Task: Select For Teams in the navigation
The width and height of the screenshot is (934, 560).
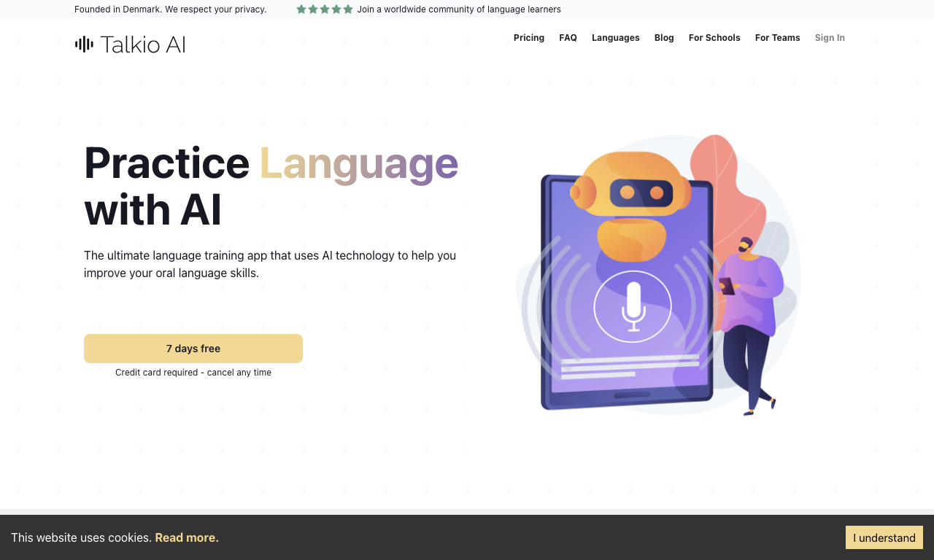Action: 778,38
